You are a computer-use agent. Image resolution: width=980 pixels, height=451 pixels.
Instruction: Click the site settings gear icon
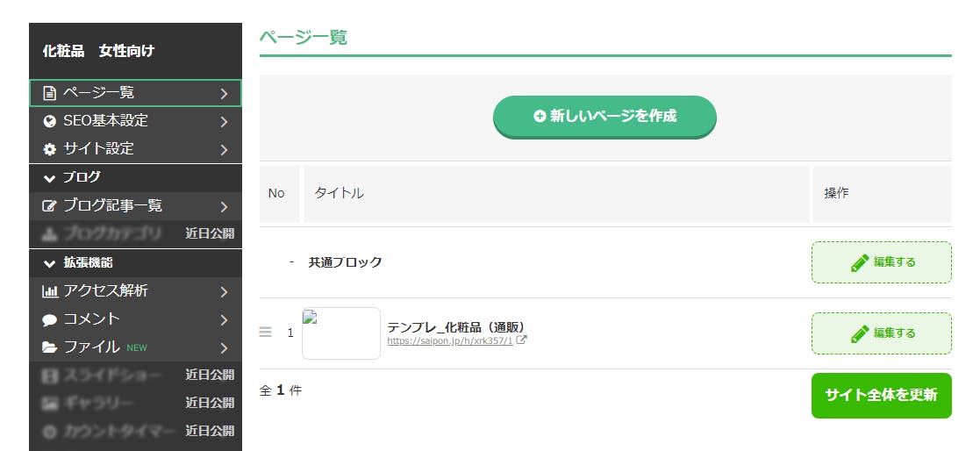(x=50, y=149)
